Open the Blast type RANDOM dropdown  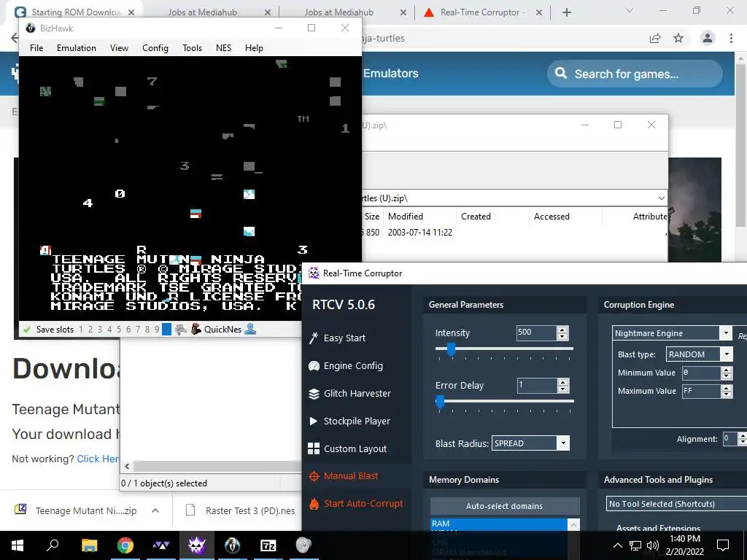[x=727, y=354]
